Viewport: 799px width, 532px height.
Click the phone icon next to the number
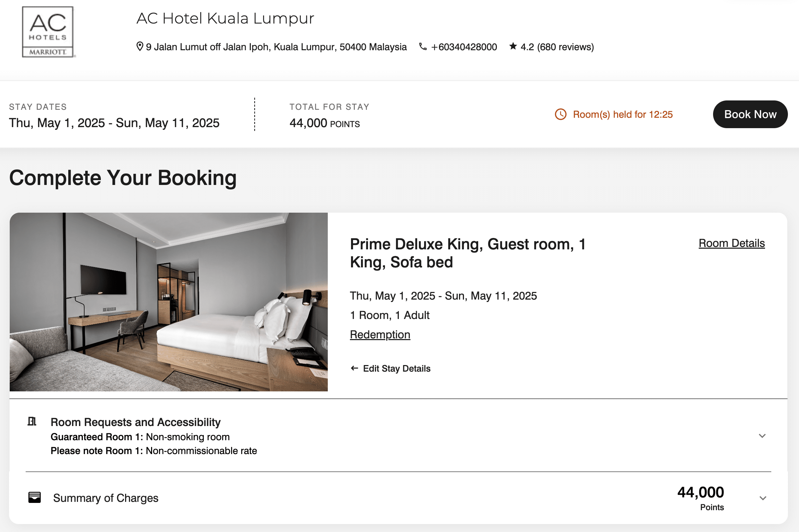(x=423, y=46)
